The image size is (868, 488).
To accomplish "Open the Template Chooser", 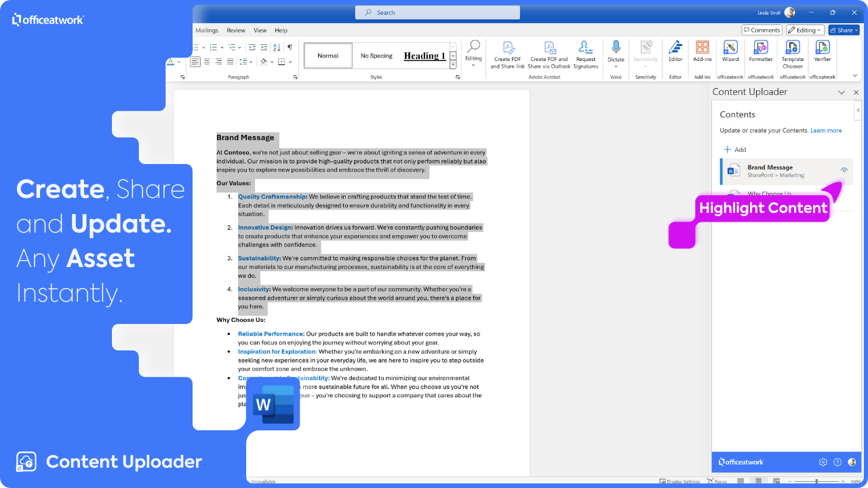I will (x=792, y=54).
